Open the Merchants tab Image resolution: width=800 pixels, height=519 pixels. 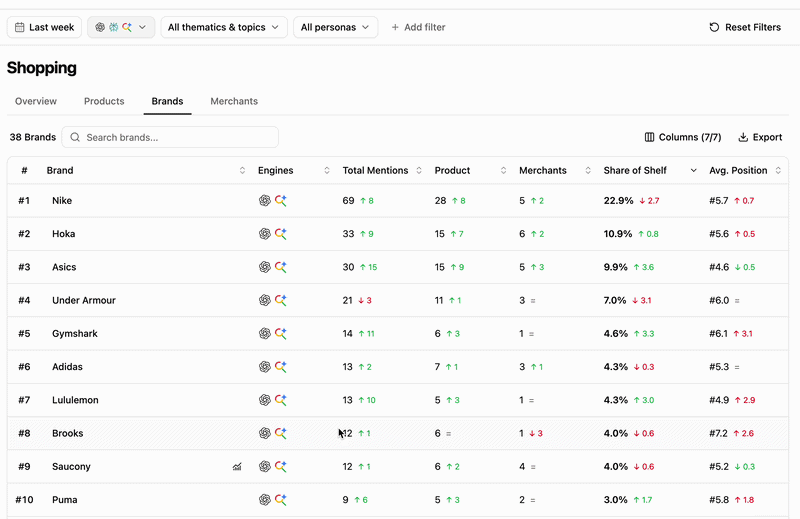point(234,101)
